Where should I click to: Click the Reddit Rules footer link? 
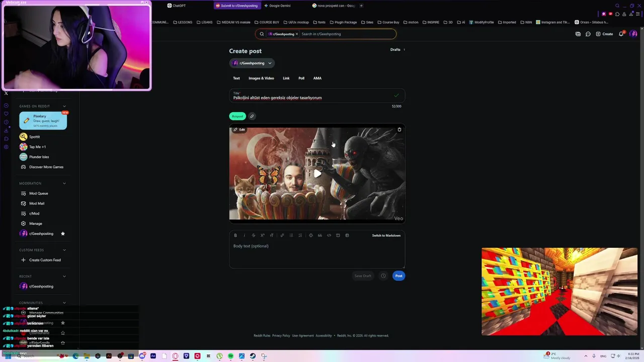click(x=262, y=335)
